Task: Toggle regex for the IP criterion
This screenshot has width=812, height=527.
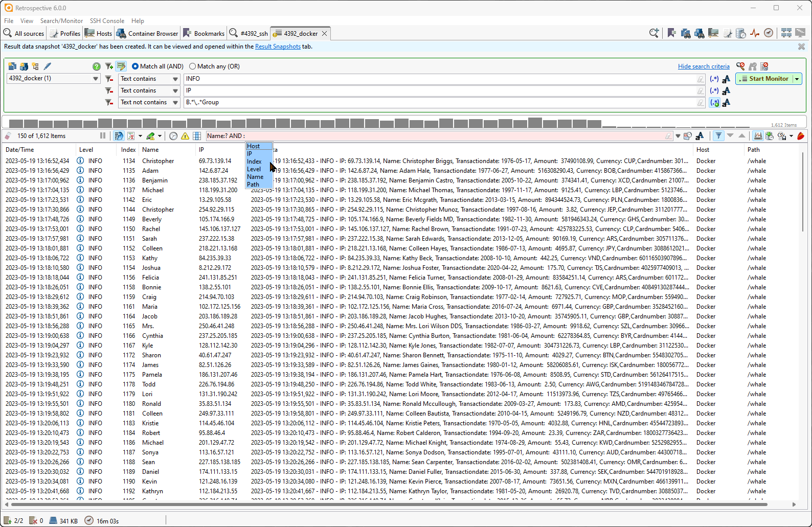Action: click(x=714, y=90)
